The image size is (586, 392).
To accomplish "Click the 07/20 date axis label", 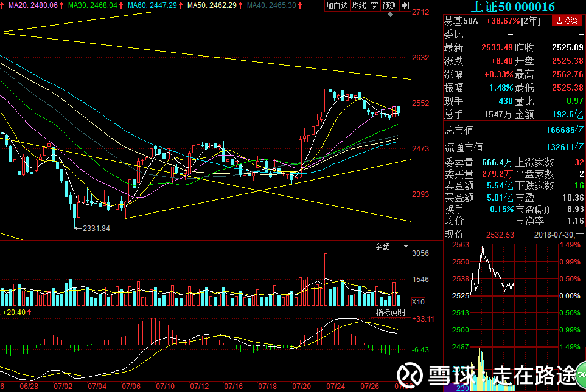I will 301,387.
